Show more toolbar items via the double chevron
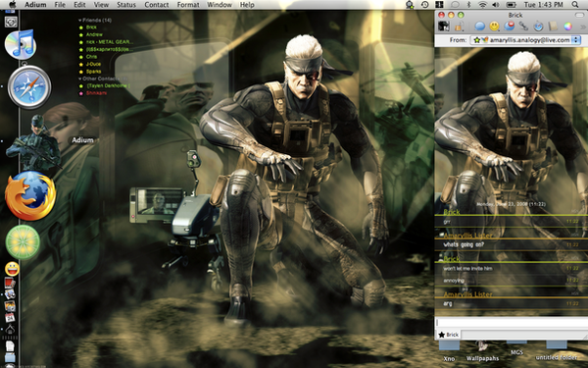Screen dimensions: 588x368 tap(583, 26)
